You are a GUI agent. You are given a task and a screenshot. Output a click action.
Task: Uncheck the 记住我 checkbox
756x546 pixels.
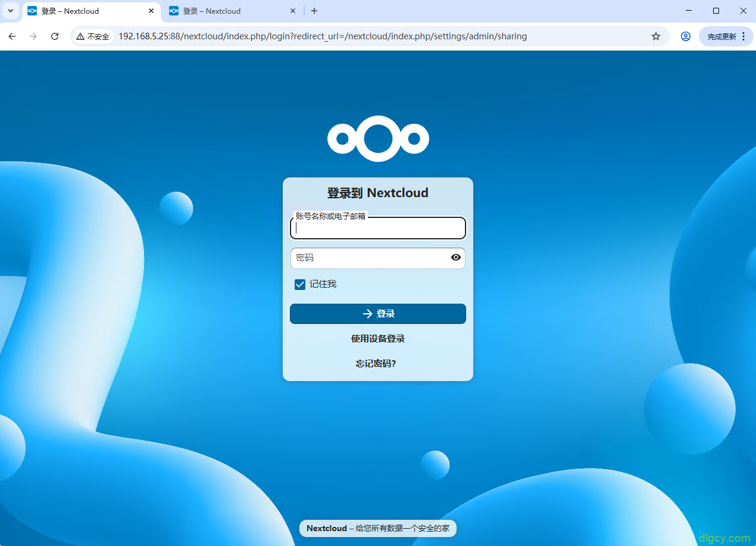point(300,285)
